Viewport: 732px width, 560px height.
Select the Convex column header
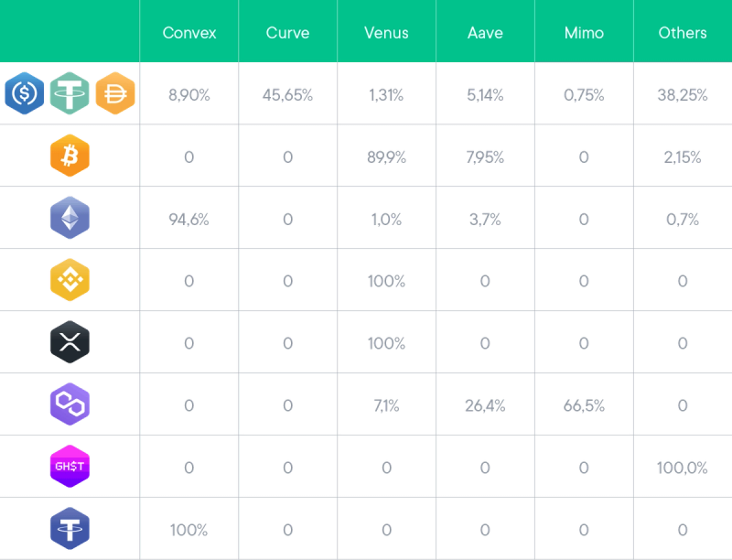189,33
